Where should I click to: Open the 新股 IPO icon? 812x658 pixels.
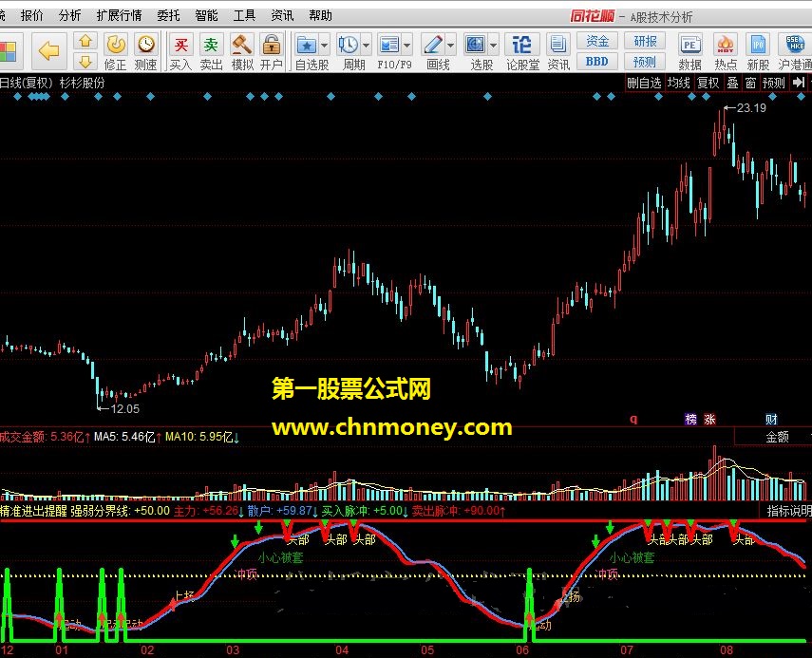click(x=758, y=45)
